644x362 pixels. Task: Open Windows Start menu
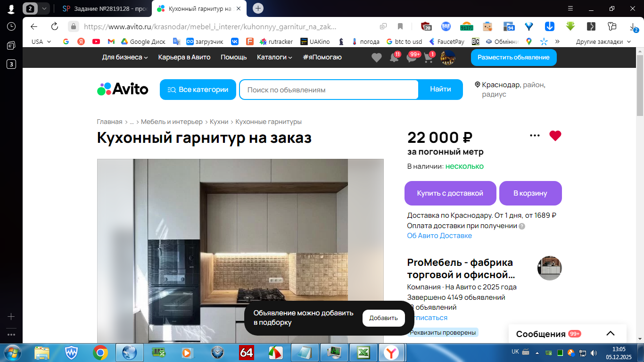tap(12, 352)
